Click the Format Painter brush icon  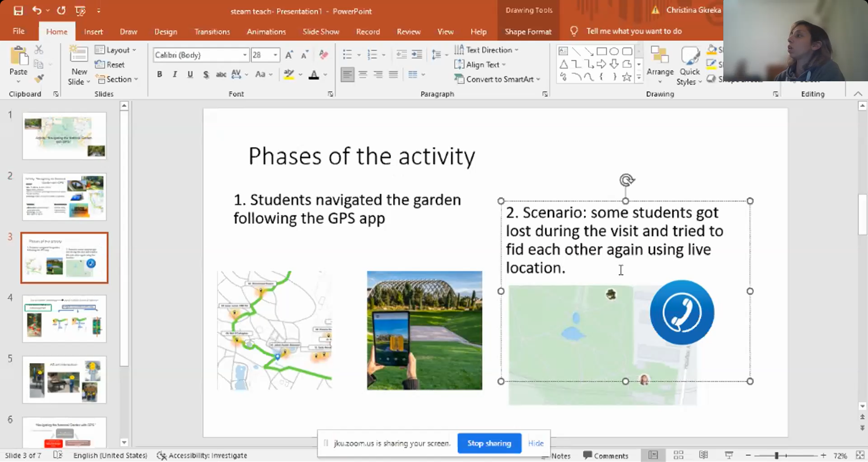click(39, 79)
